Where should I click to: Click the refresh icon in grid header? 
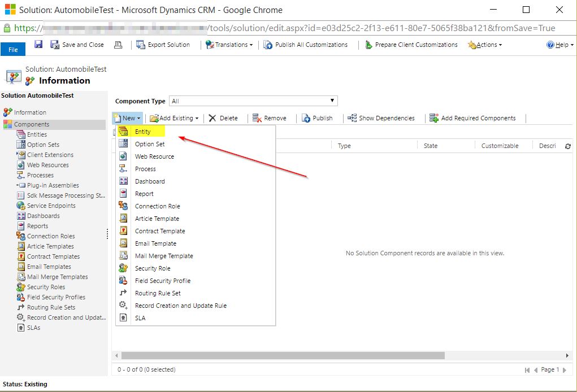coord(568,146)
